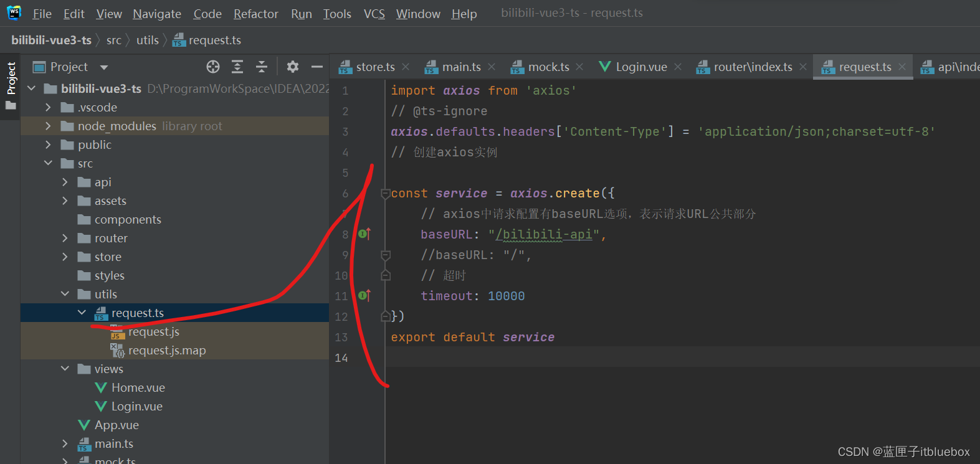Expand the .vscode folder
Viewport: 980px width, 464px height.
48,107
